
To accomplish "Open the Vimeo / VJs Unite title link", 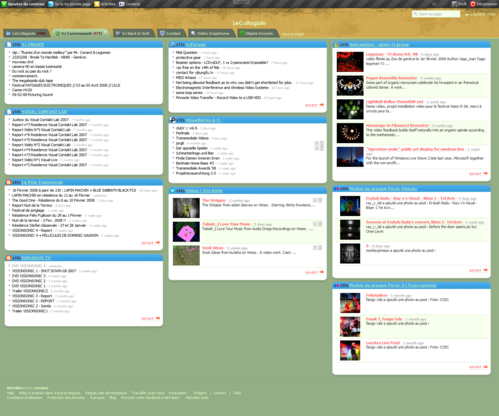I will 204,191.
